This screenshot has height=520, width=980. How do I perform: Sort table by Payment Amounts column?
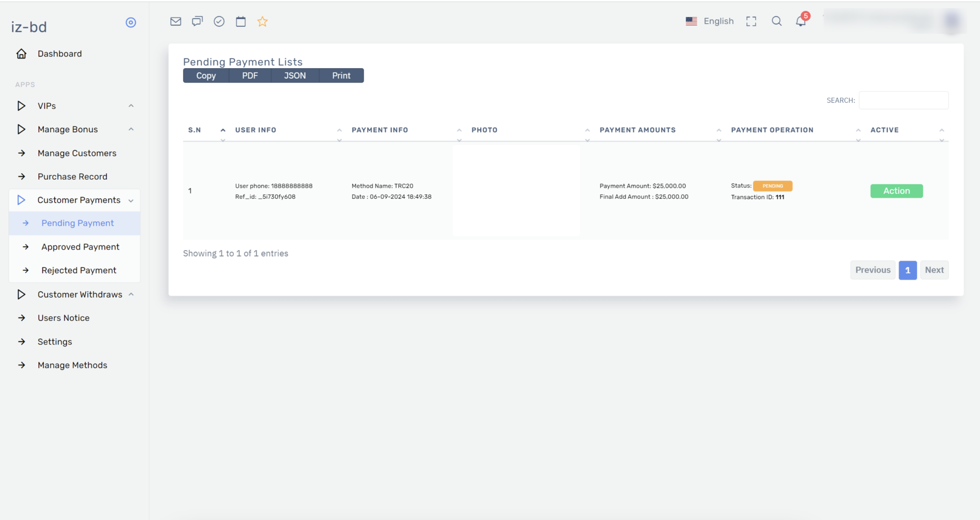[x=637, y=130]
